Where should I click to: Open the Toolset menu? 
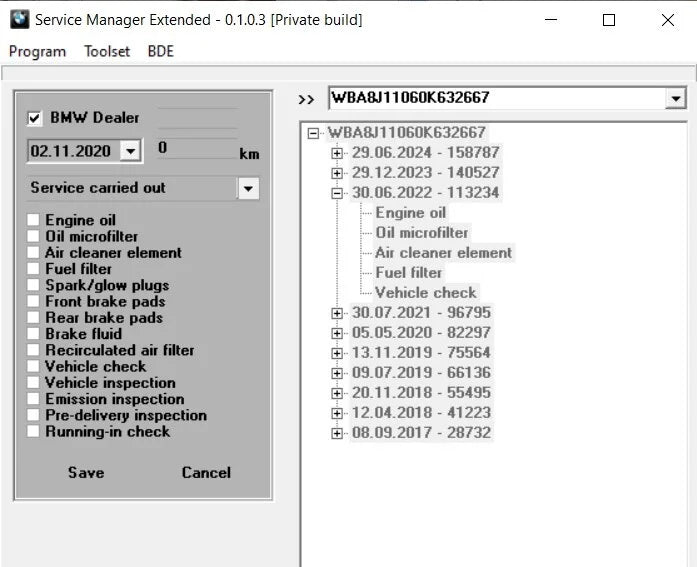(107, 52)
